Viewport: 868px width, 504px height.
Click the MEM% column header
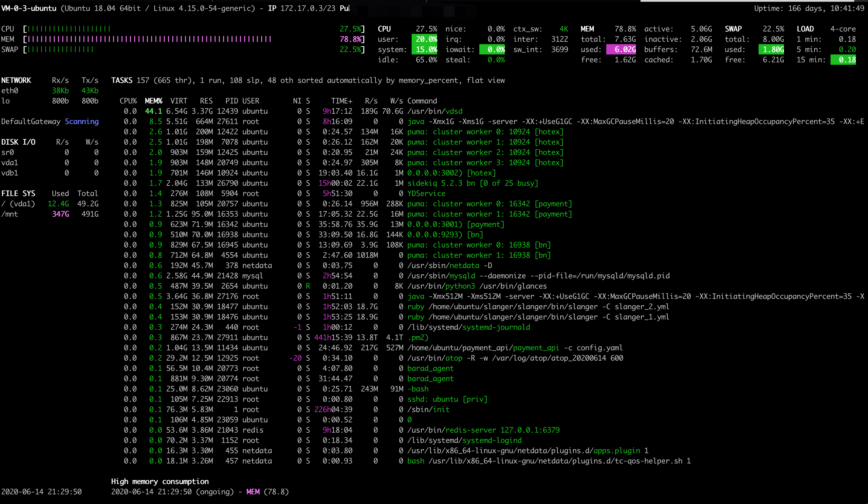154,101
